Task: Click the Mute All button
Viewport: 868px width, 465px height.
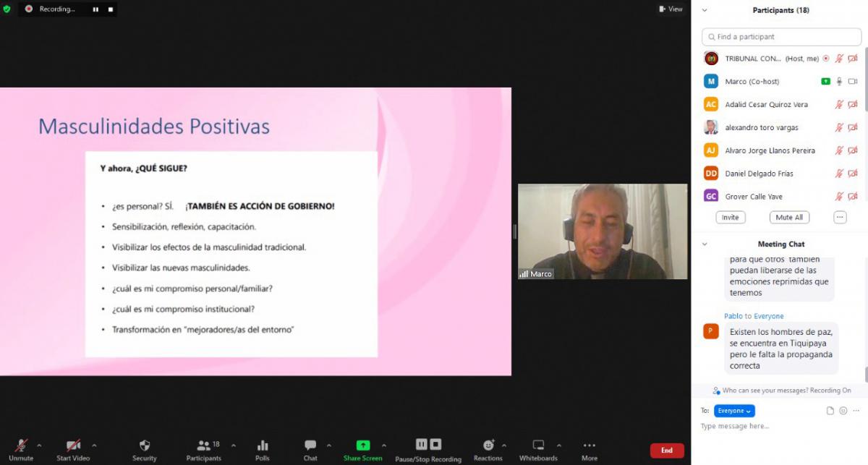Action: click(788, 217)
